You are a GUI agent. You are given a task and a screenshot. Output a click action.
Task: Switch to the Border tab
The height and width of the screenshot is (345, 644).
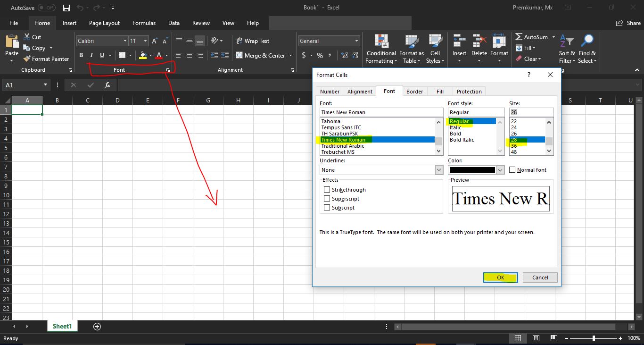click(414, 91)
